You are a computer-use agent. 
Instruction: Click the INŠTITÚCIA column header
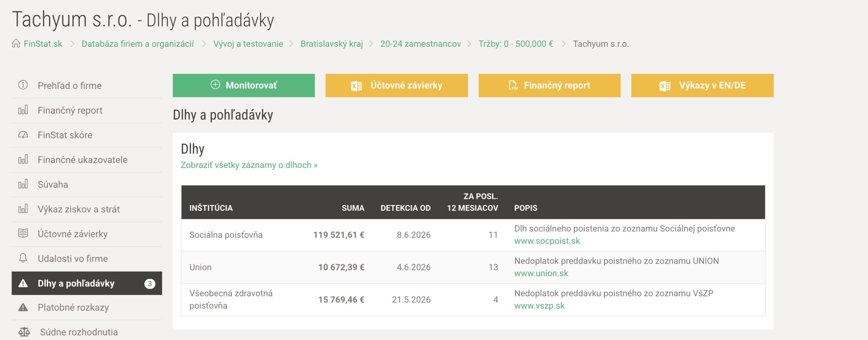pos(211,208)
